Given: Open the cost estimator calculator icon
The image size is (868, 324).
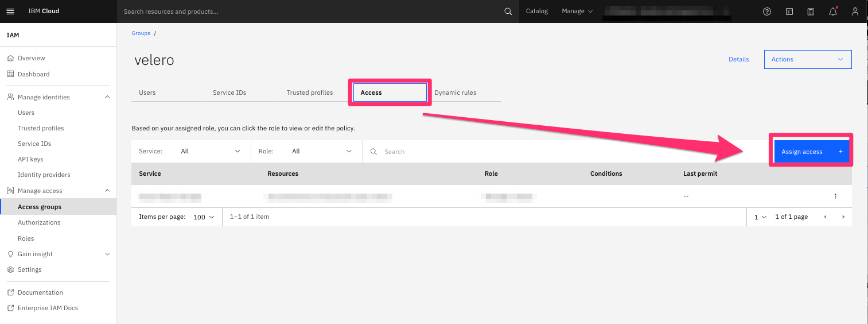Looking at the screenshot, I should (811, 11).
